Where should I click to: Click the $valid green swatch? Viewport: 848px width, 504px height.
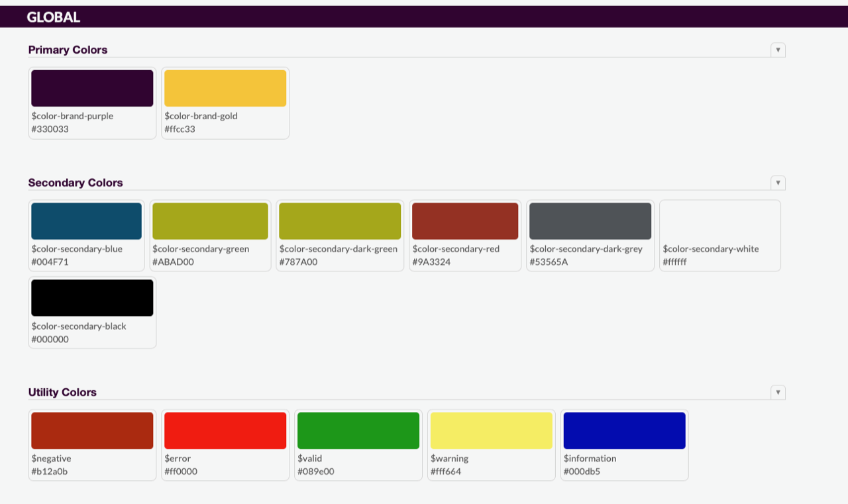click(358, 430)
